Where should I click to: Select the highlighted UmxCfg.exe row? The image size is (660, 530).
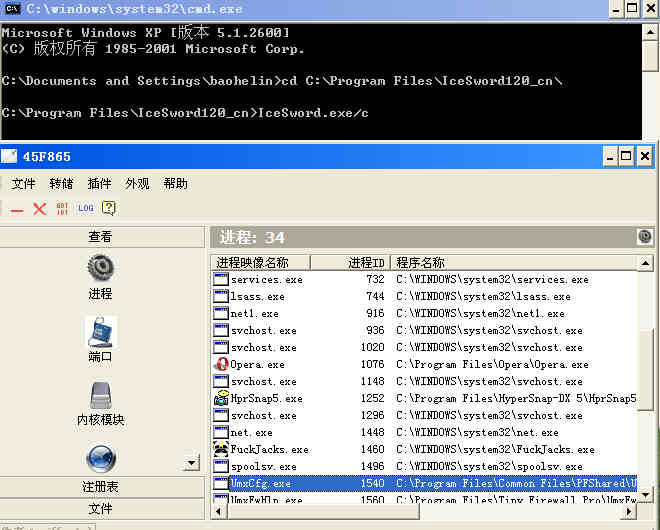pos(424,483)
